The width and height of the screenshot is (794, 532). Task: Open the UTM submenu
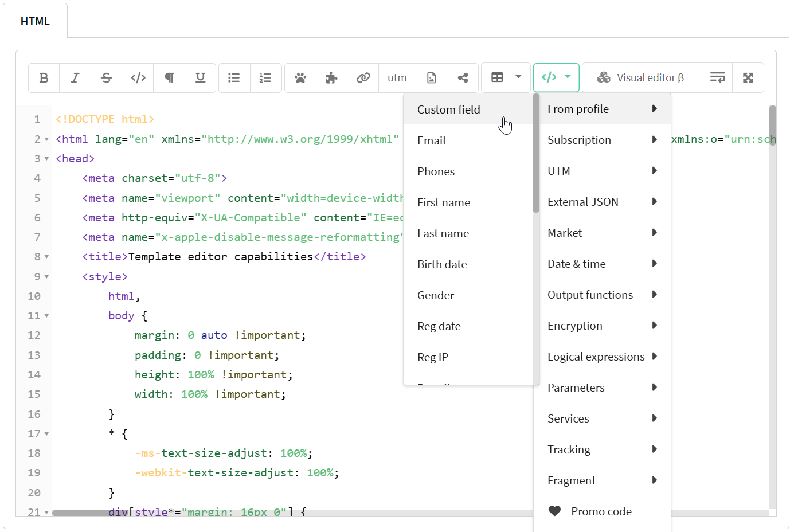[x=602, y=171]
